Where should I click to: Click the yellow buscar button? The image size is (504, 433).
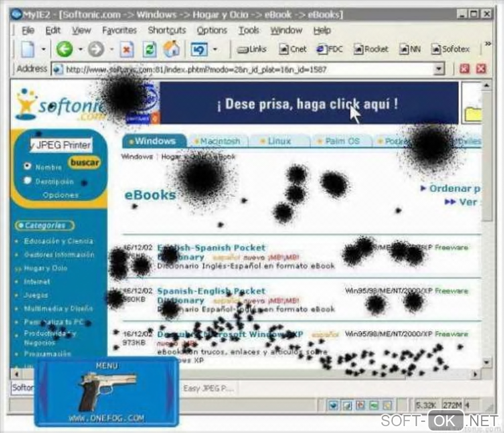tap(84, 162)
